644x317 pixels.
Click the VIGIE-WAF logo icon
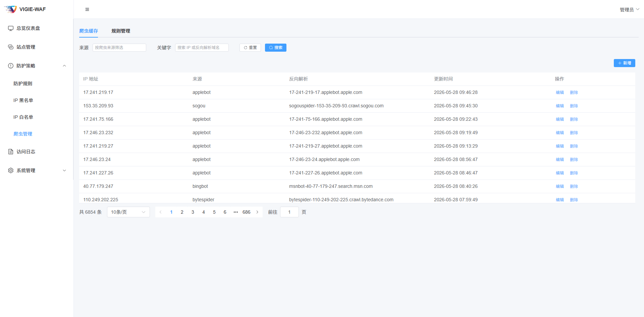coord(11,9)
